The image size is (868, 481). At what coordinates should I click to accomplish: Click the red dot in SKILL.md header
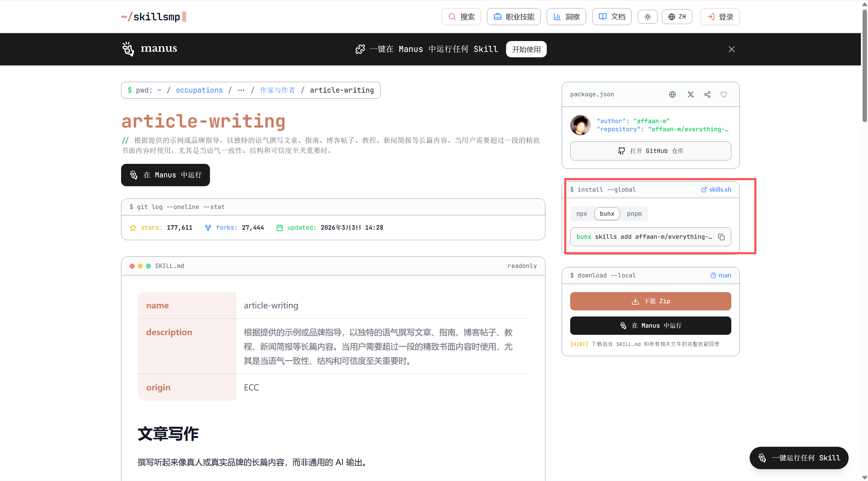tap(132, 266)
